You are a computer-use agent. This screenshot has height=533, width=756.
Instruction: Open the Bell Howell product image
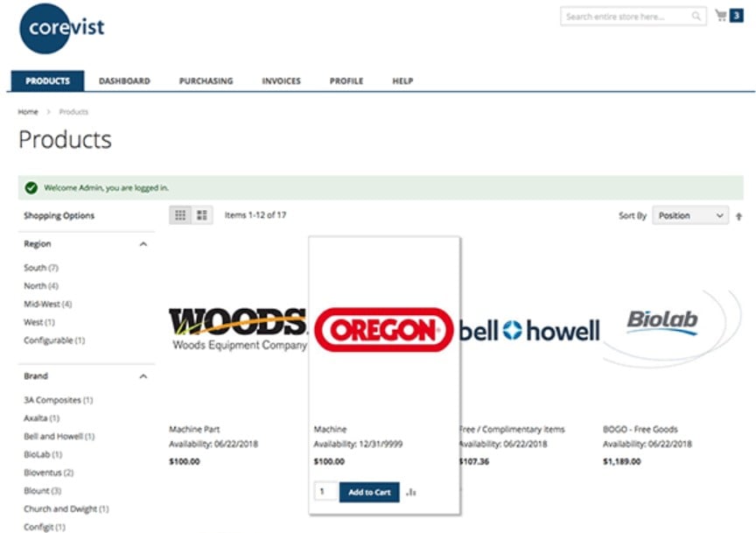point(529,331)
